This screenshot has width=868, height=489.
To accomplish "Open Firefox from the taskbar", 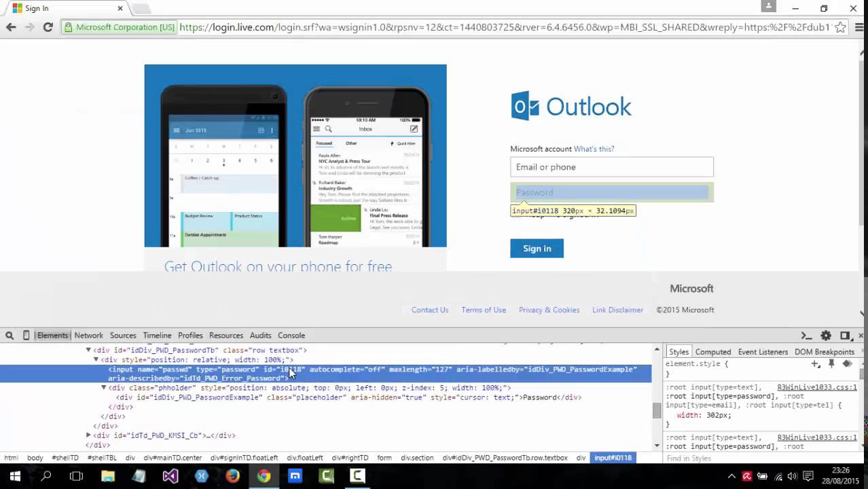I will tap(232, 476).
